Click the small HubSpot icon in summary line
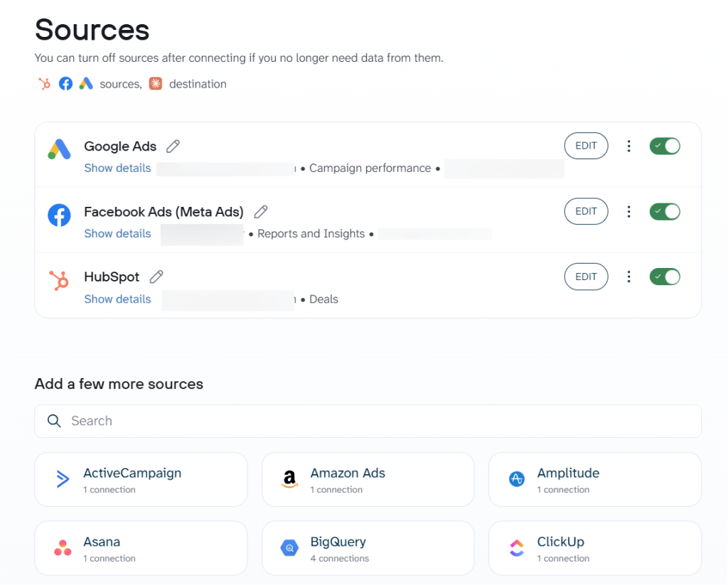This screenshot has width=728, height=585. [x=45, y=84]
